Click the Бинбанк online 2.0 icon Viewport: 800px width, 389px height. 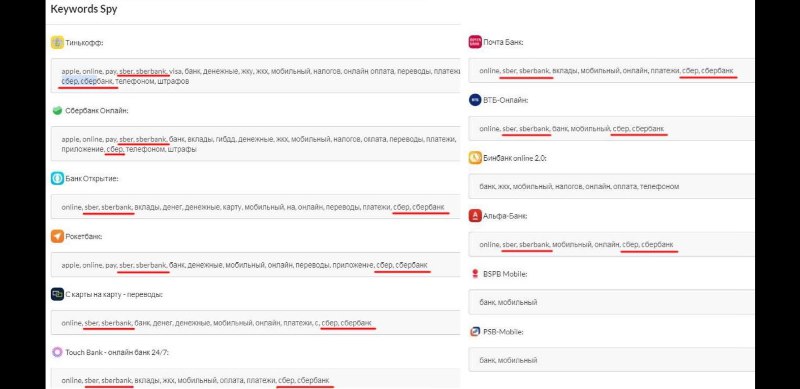click(475, 158)
